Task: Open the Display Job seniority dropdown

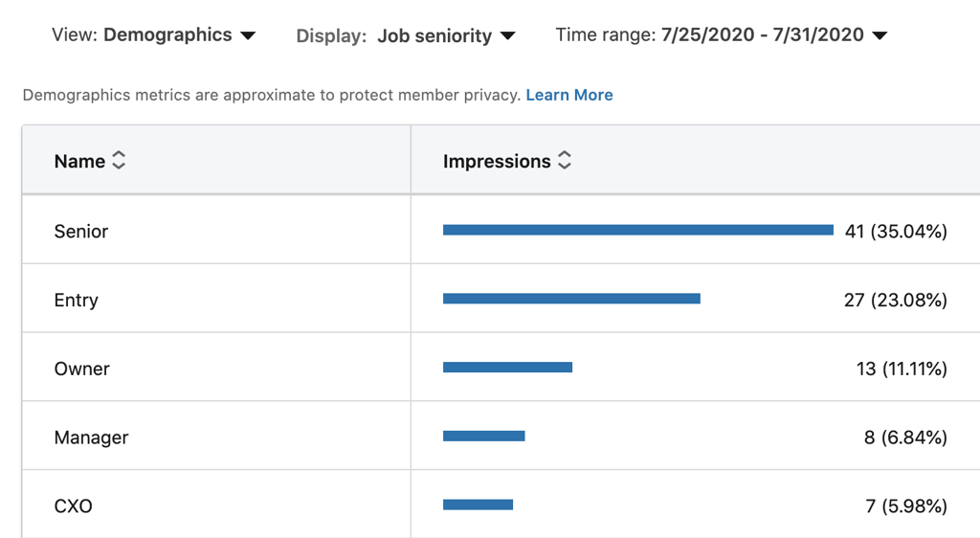Action: point(406,35)
